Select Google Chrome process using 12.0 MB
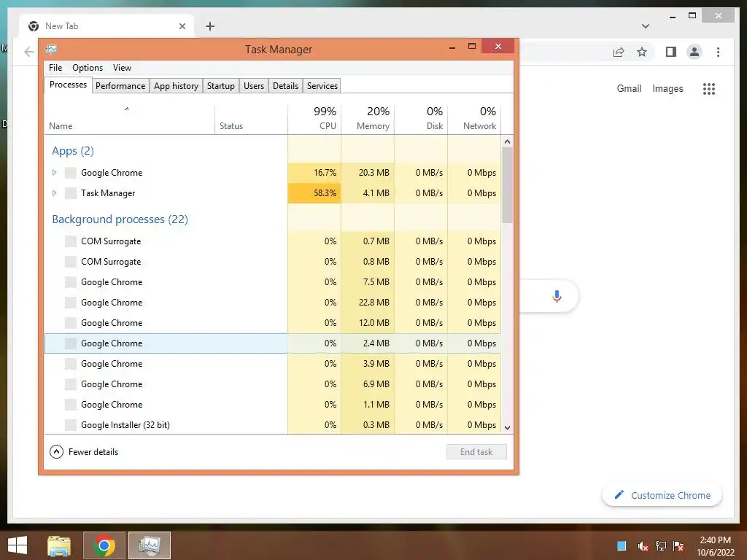Screen dimensions: 747x560 273,323
